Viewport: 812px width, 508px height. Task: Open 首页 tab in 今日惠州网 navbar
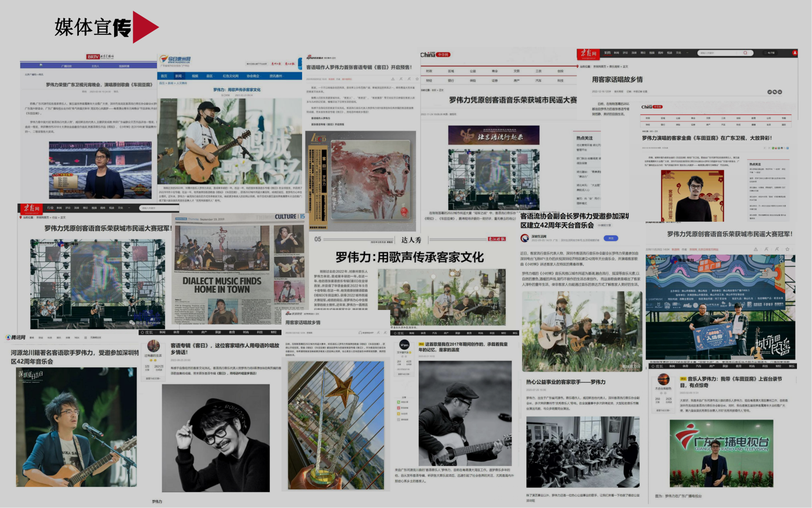tap(164, 76)
